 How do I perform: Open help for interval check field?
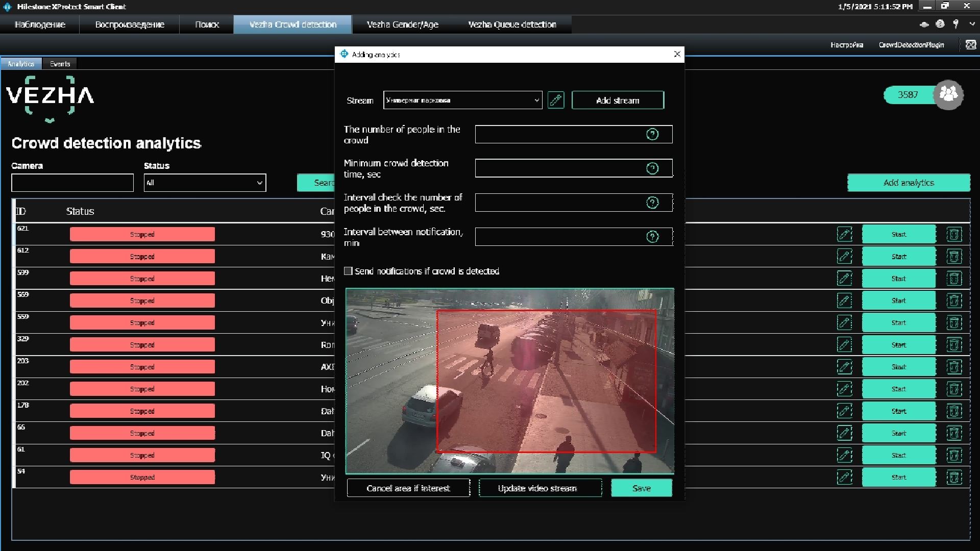(652, 203)
